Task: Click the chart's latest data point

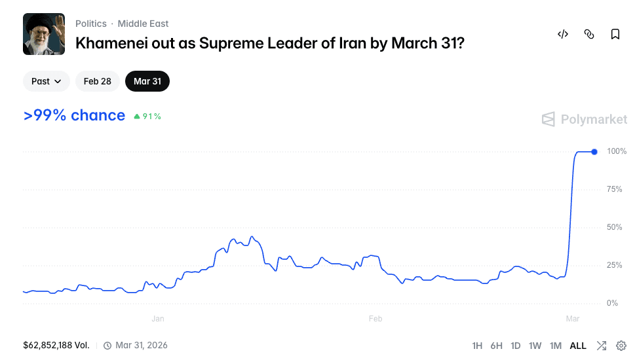Action: [594, 152]
